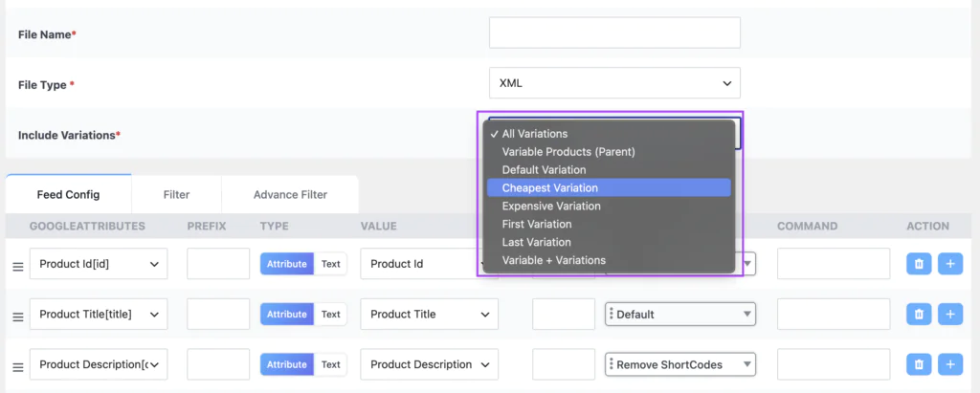Delete the Product Id row with trash icon
Viewport: 980px width, 393px height.
[x=919, y=264]
